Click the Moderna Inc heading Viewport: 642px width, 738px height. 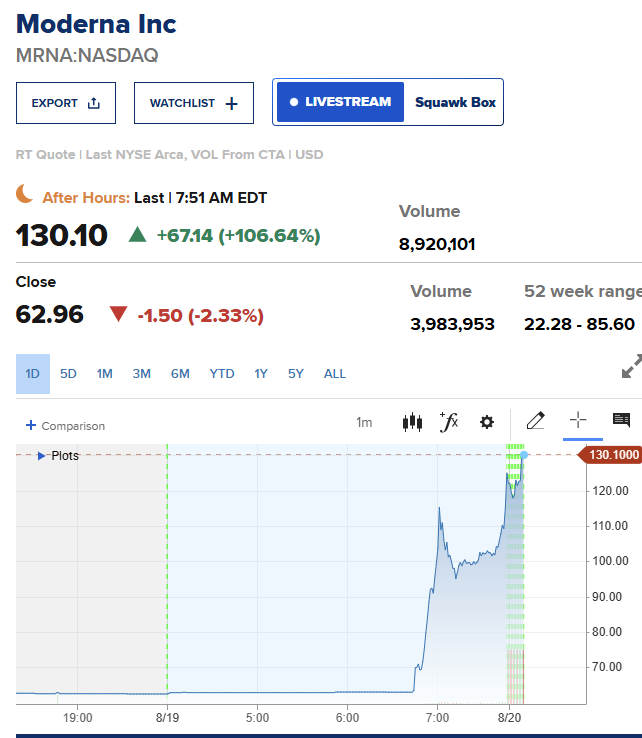[96, 24]
